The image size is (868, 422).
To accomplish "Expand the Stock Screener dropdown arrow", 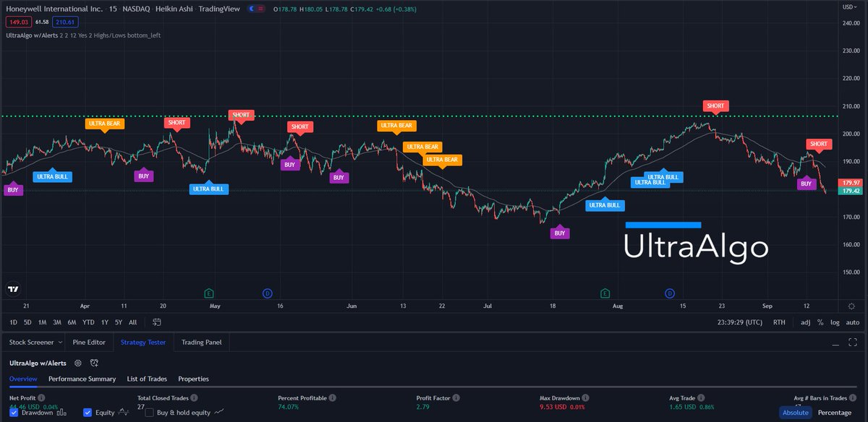I will [59, 343].
